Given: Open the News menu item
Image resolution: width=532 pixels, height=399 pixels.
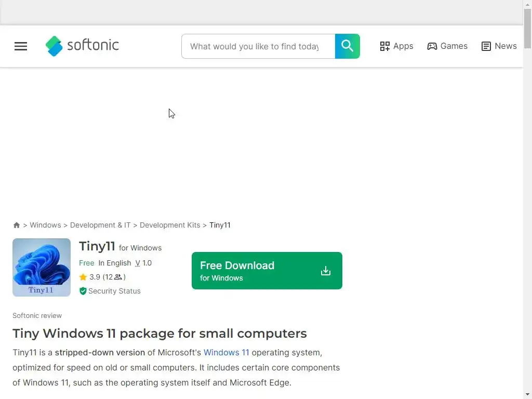Looking at the screenshot, I should point(499,46).
